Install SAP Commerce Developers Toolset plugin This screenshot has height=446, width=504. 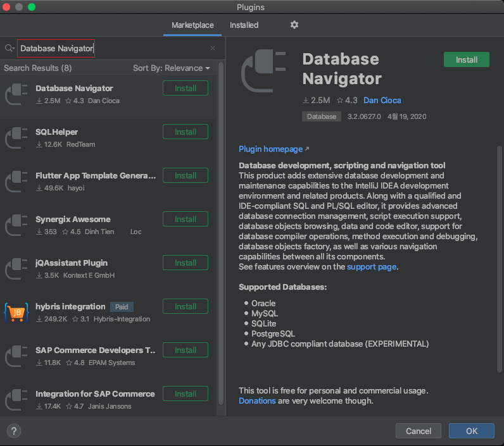(186, 350)
